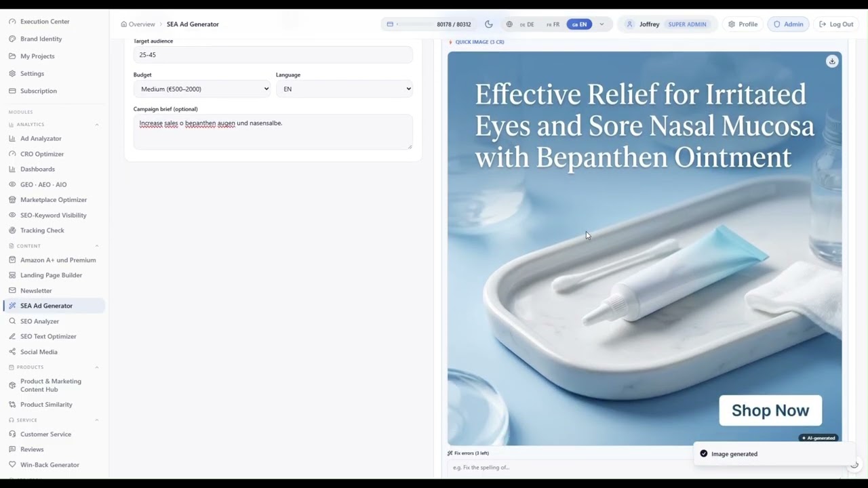Select the EN interface language
868x488 pixels.
point(579,24)
